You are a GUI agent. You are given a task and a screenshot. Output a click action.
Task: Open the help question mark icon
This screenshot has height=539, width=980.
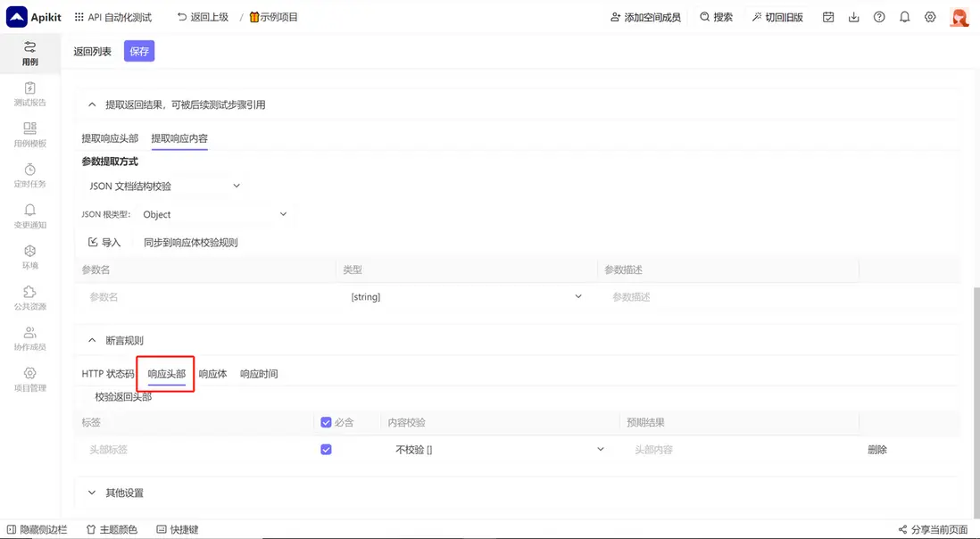coord(879,17)
